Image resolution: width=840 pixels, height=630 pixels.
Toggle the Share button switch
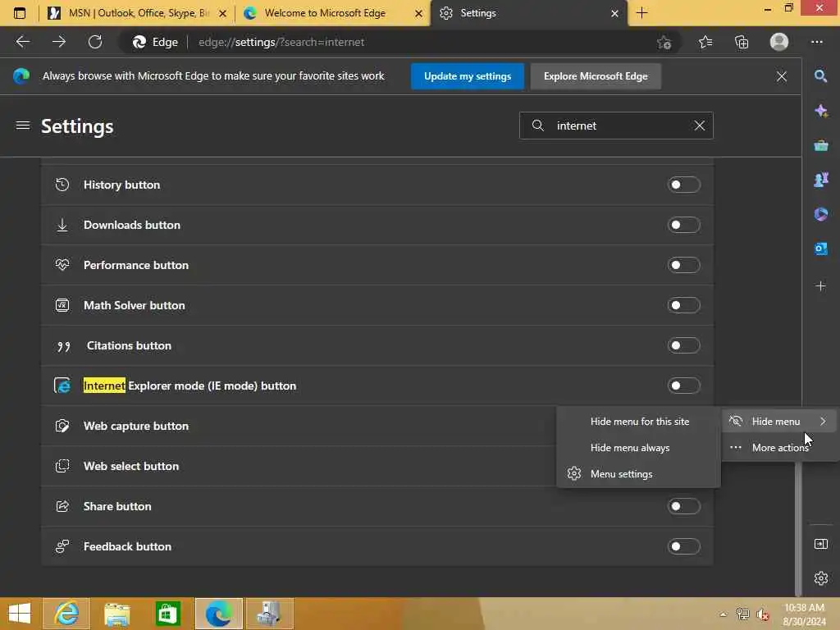pyautogui.click(x=683, y=506)
